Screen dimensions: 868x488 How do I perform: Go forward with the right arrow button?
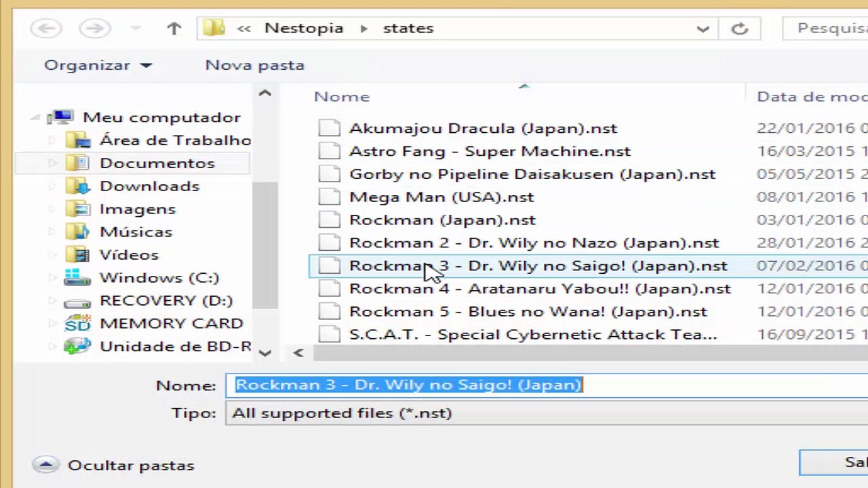click(95, 28)
